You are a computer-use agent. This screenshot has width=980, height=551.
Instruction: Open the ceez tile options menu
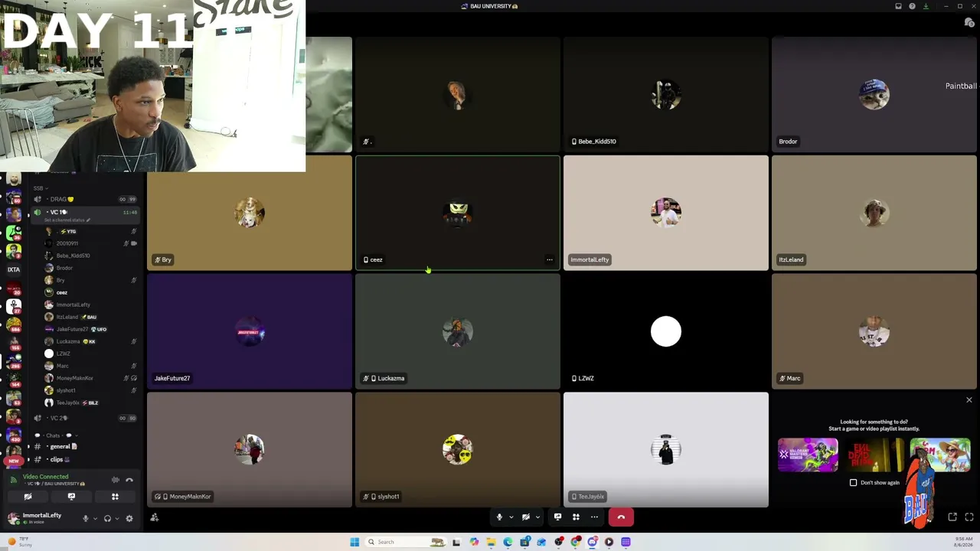(x=550, y=259)
